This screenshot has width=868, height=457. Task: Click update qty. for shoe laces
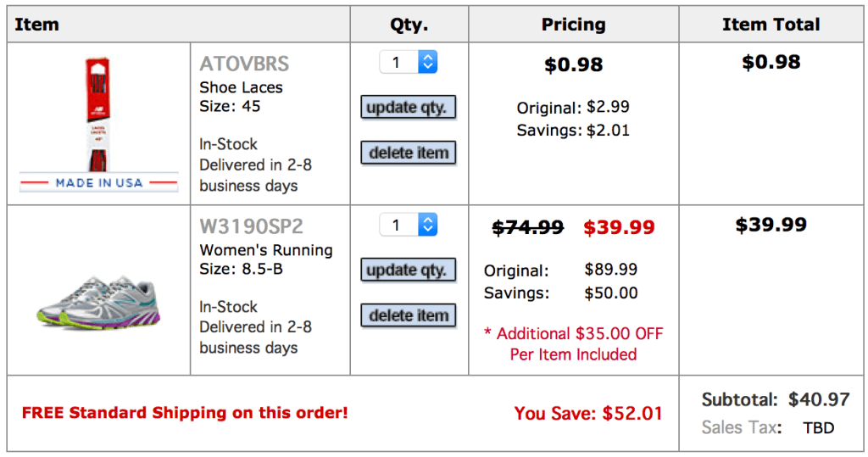(409, 108)
